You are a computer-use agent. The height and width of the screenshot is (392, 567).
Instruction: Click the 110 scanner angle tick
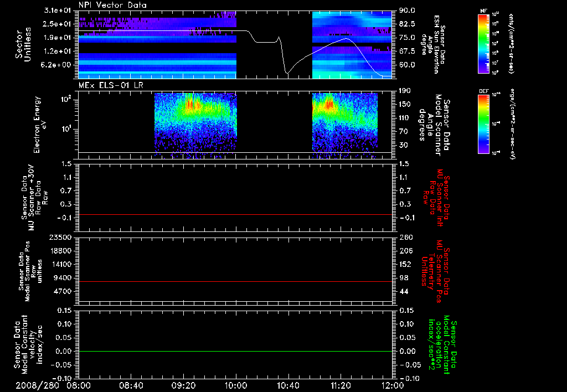tap(405, 118)
